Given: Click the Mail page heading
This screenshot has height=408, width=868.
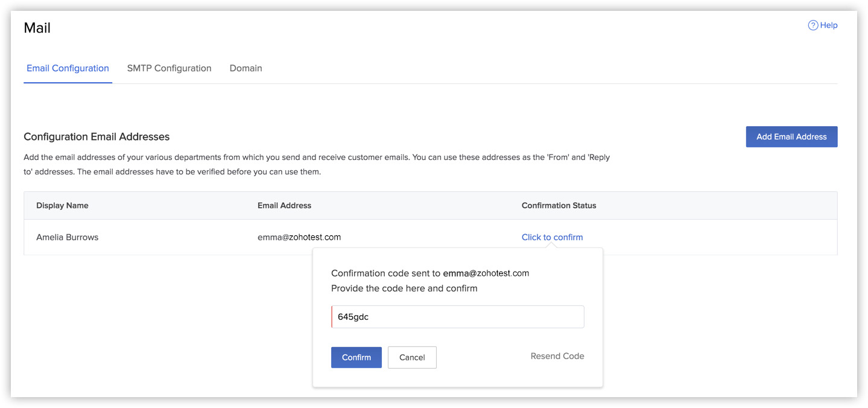Looking at the screenshot, I should pos(37,28).
